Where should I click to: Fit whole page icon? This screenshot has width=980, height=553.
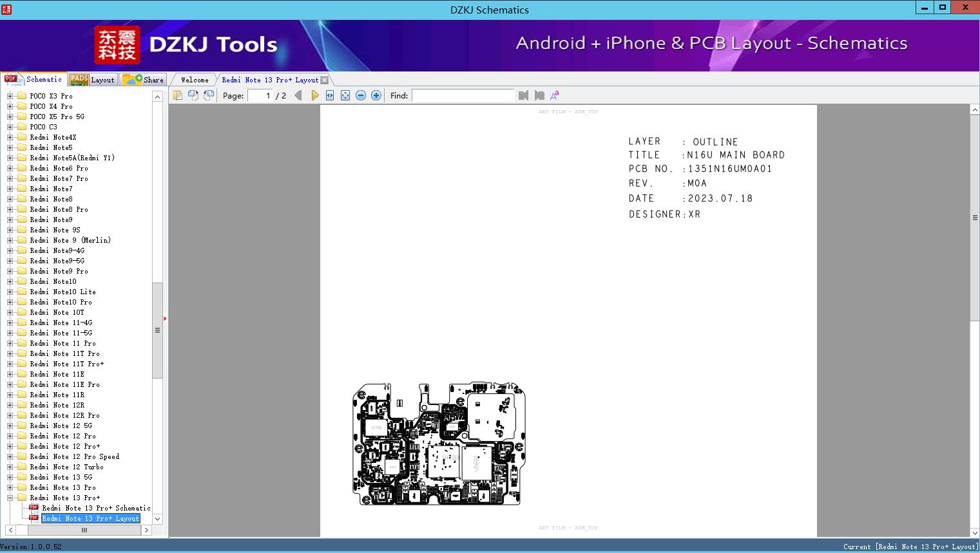(x=345, y=95)
